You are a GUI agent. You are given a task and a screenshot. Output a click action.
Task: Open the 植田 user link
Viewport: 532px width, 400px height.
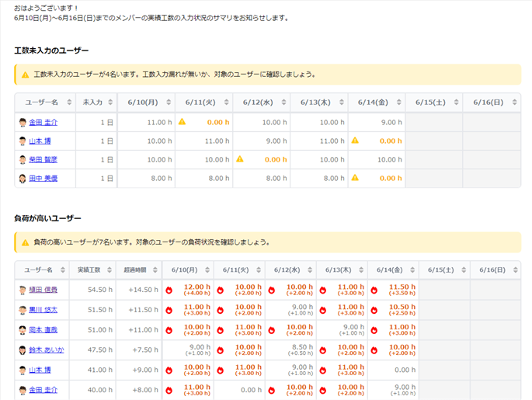(43, 290)
